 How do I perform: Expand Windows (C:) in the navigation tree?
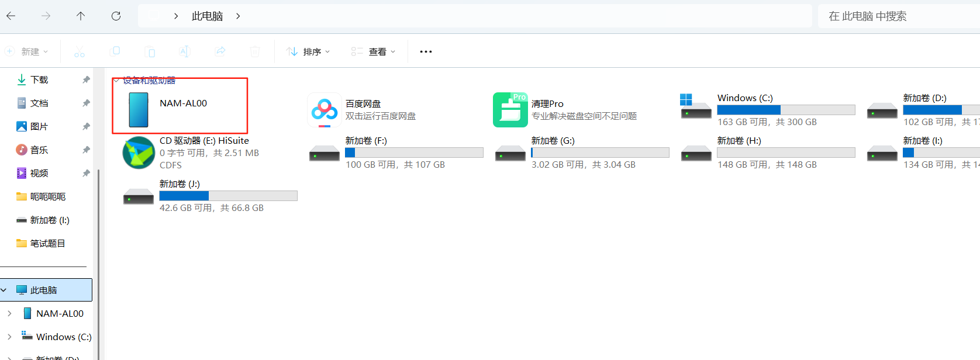[x=9, y=337]
